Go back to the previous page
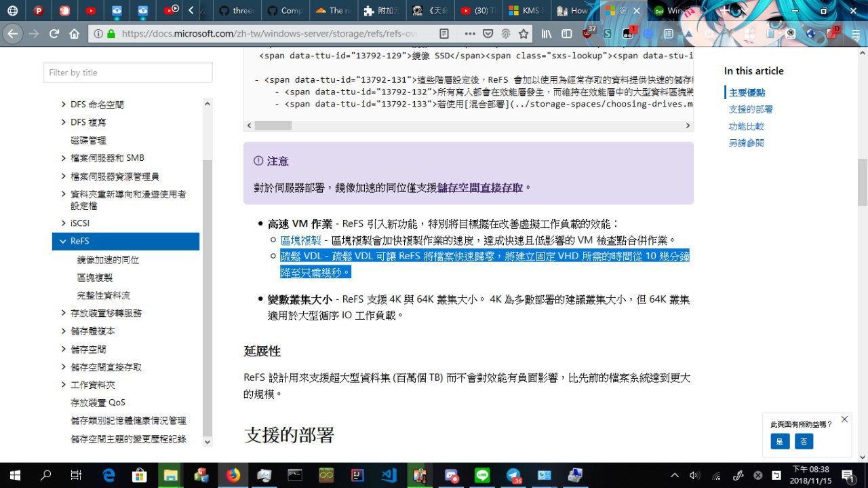Viewport: 868px width, 488px height. (14, 33)
